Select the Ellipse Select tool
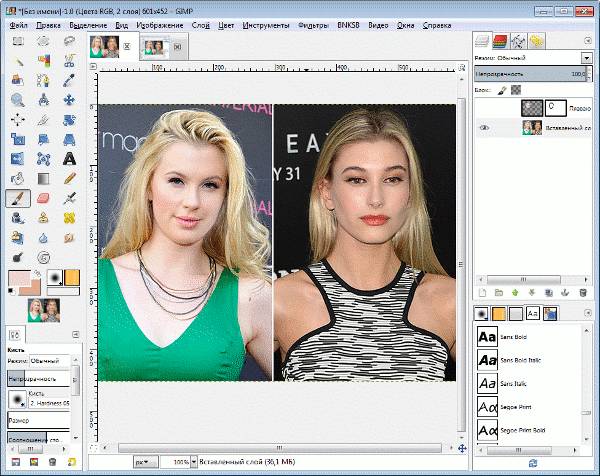This screenshot has height=476, width=600. click(43, 41)
